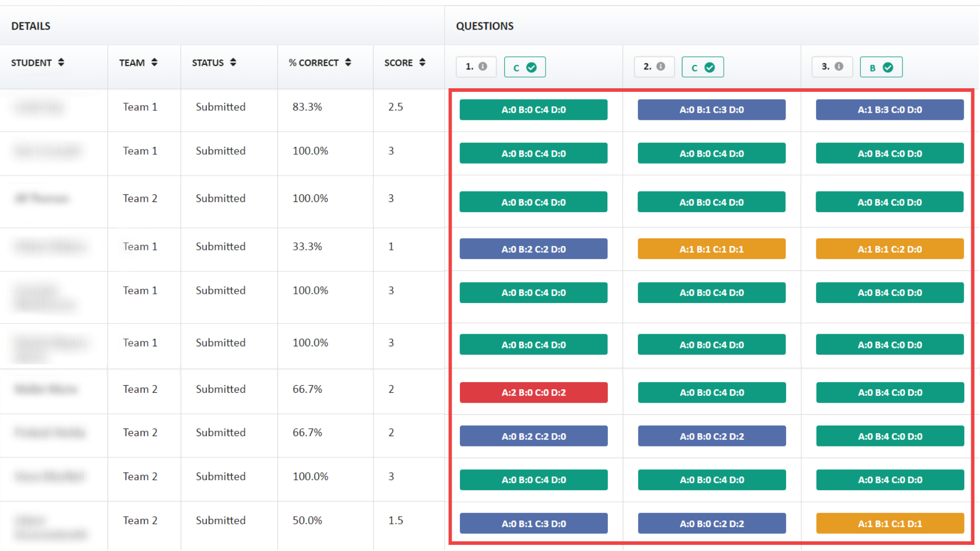Click the checkmark on question 3's answer B badge
Screen dimensions: 980x551
(888, 66)
